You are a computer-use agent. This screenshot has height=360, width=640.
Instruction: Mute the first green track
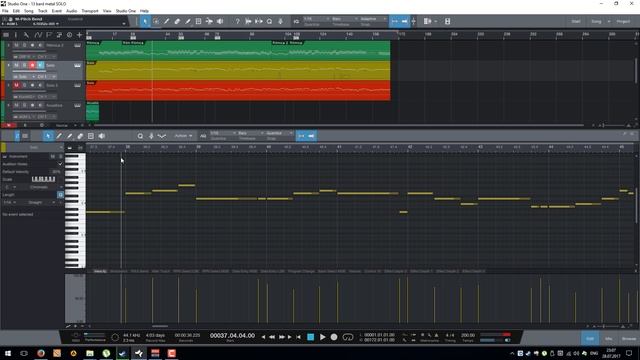[x=16, y=45]
